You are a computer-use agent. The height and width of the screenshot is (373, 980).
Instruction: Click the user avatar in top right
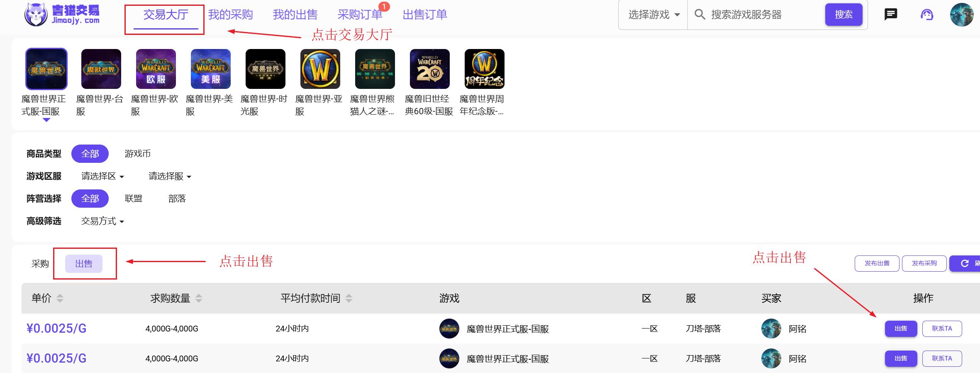(x=961, y=15)
